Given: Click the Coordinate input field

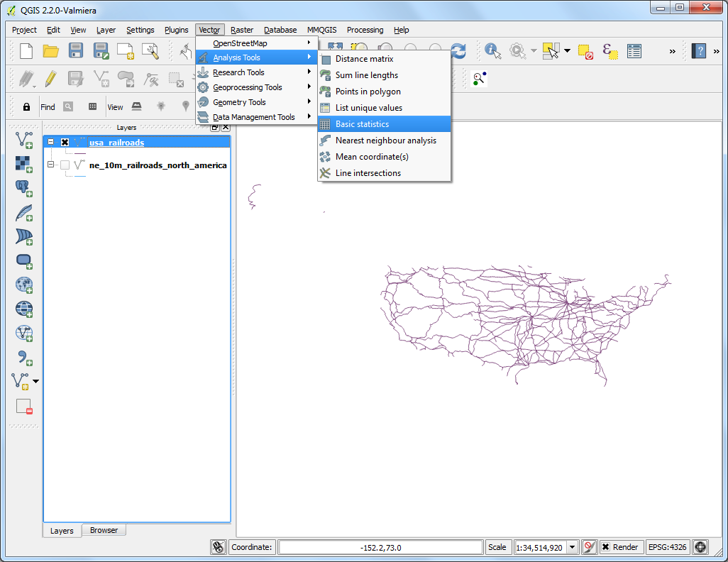Looking at the screenshot, I should click(x=380, y=547).
